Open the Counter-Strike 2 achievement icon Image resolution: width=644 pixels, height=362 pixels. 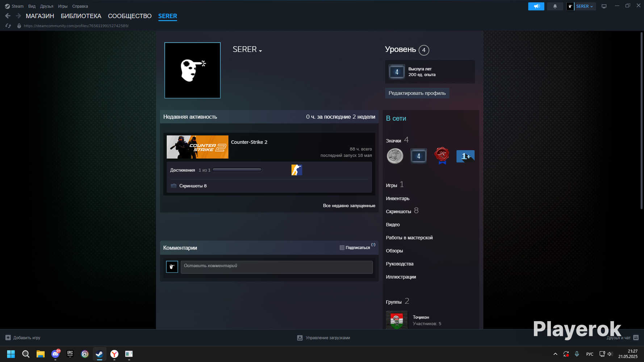pyautogui.click(x=297, y=170)
